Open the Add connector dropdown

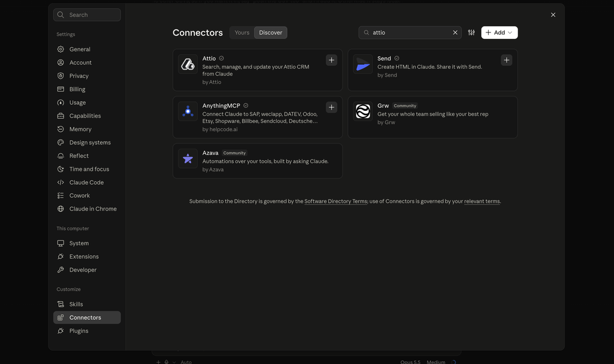pyautogui.click(x=499, y=32)
